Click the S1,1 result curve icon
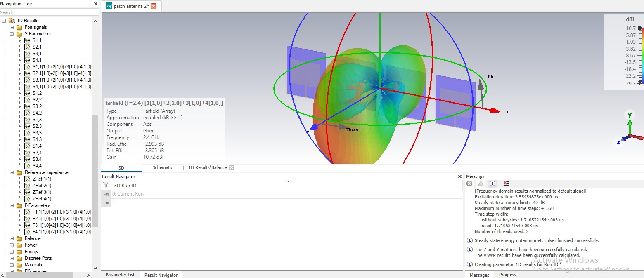The height and width of the screenshot is (278, 644). (27, 40)
